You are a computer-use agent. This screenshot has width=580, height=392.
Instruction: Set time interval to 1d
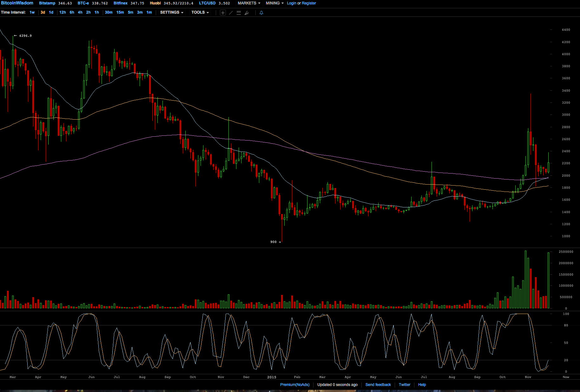[51, 12]
